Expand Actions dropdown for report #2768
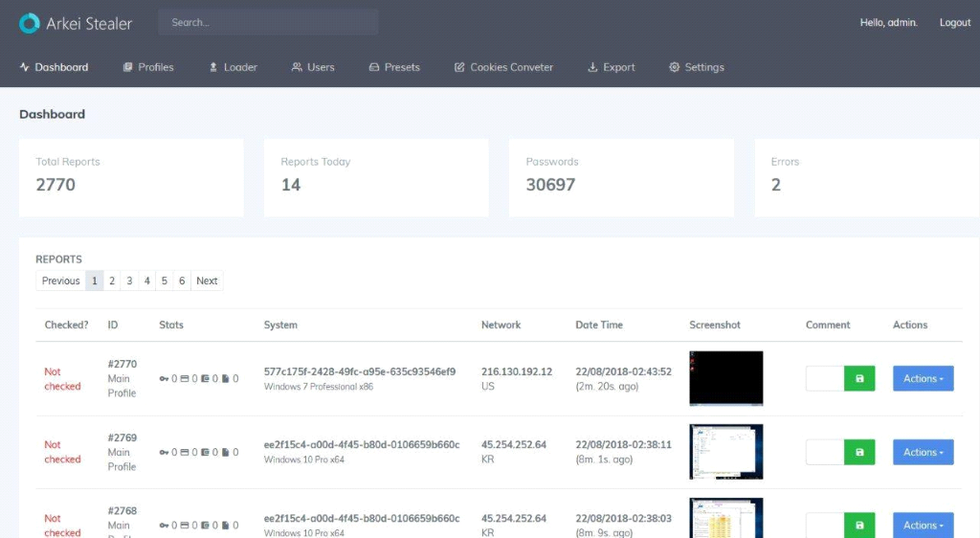Viewport: 980px width, 538px height. point(923,525)
